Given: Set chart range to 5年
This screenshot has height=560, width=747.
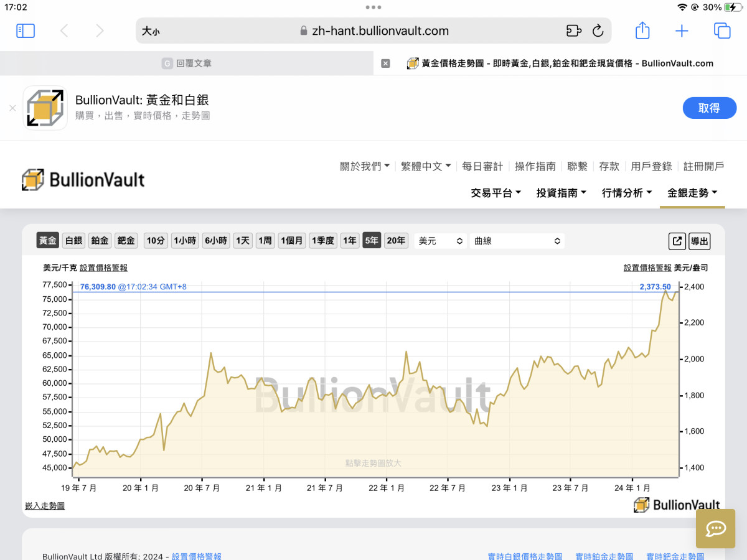Looking at the screenshot, I should tap(372, 241).
